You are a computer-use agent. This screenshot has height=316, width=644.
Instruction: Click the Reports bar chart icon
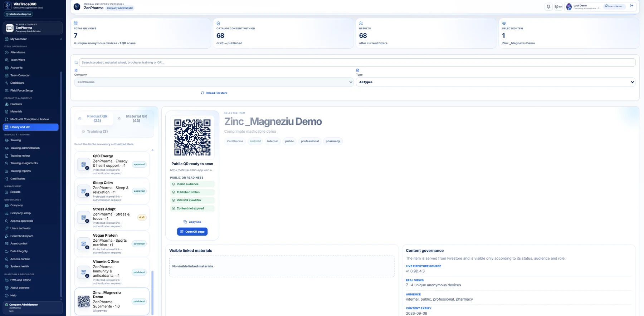point(6,192)
